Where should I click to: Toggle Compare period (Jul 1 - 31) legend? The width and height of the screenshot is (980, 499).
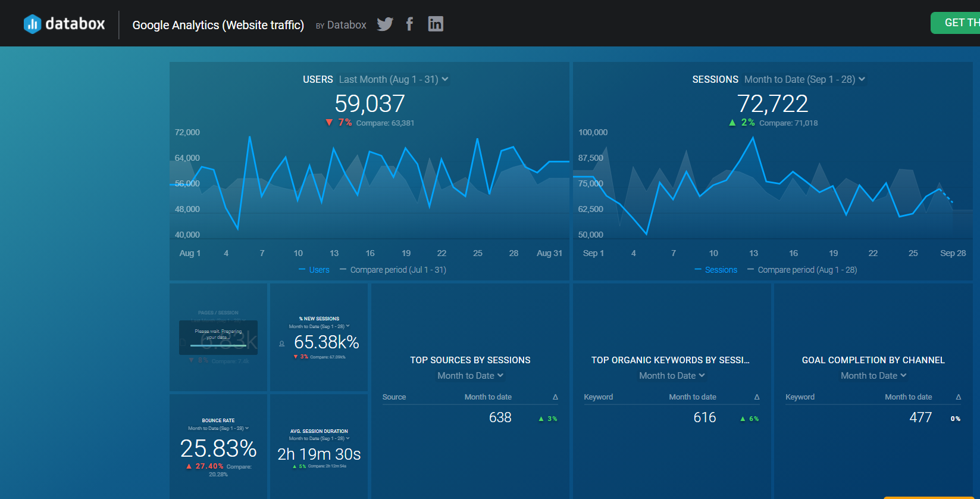(393, 270)
